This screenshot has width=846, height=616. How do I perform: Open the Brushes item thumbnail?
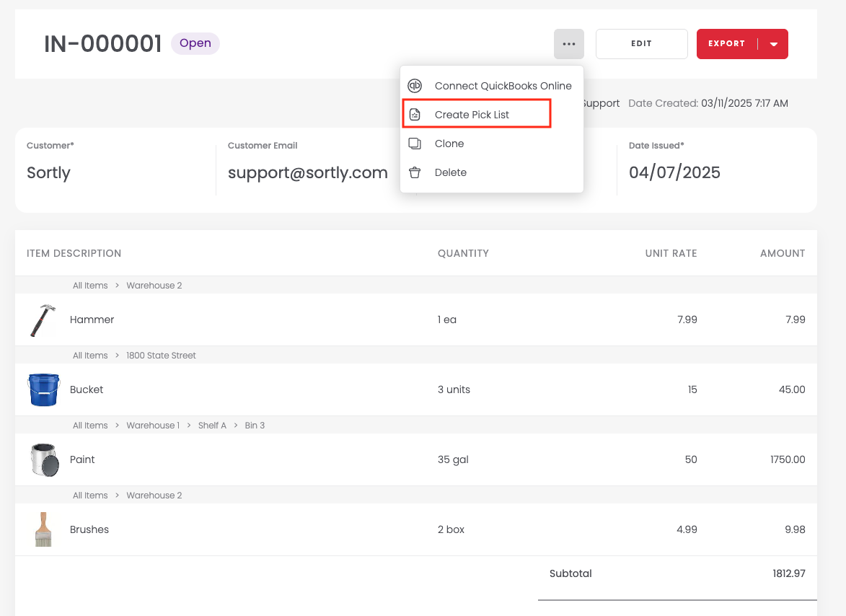coord(43,529)
